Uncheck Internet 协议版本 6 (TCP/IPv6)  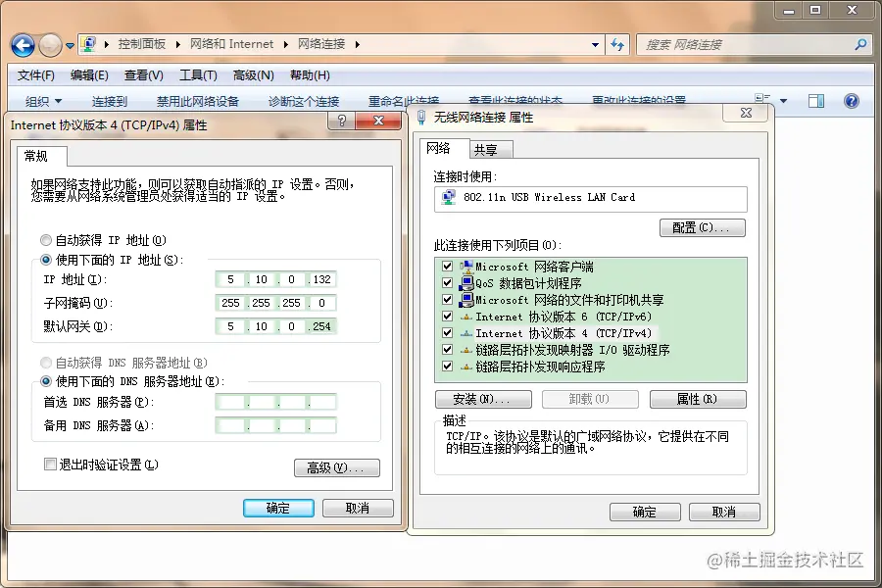(447, 316)
